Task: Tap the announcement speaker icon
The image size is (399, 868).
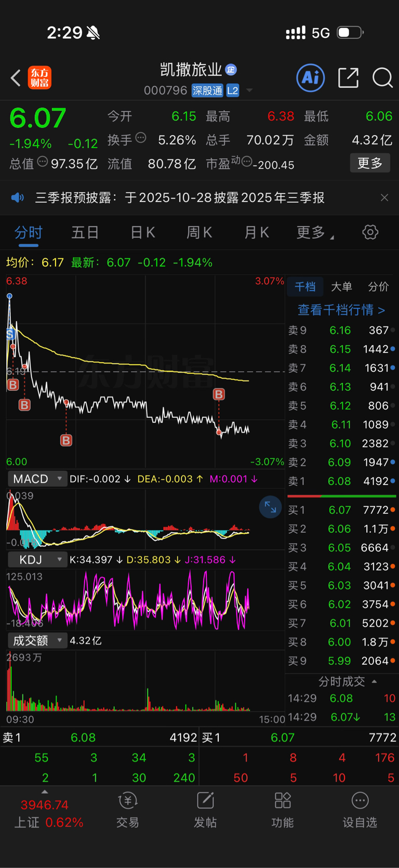Action: (18, 198)
